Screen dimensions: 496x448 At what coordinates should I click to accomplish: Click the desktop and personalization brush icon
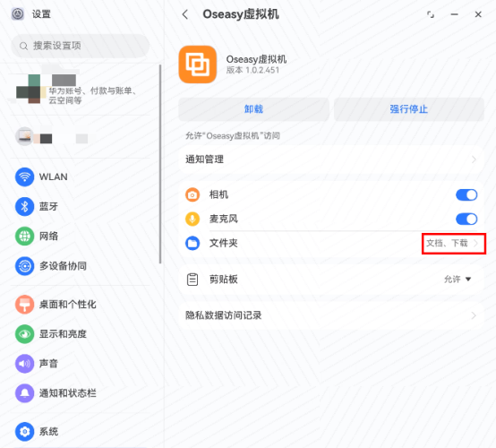coord(25,305)
